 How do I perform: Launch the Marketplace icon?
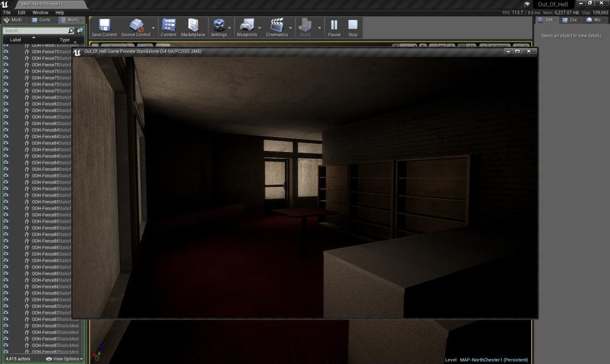click(193, 27)
